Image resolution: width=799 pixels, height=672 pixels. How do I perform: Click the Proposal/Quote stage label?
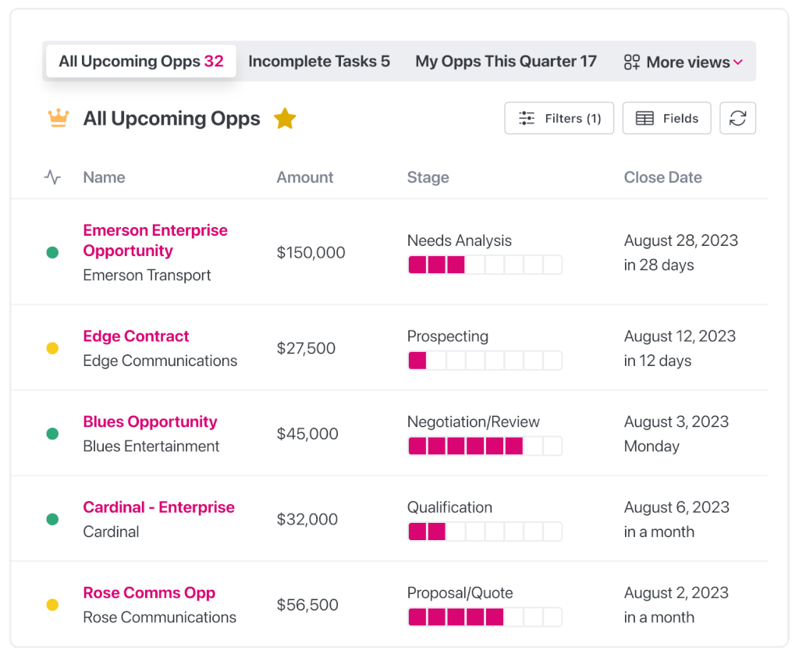(x=460, y=593)
